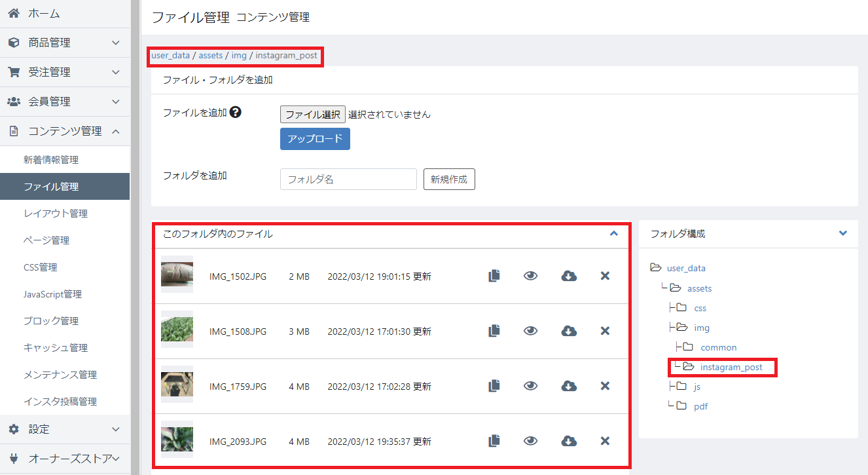Click the アップロード button
This screenshot has width=868, height=475.
click(x=315, y=139)
